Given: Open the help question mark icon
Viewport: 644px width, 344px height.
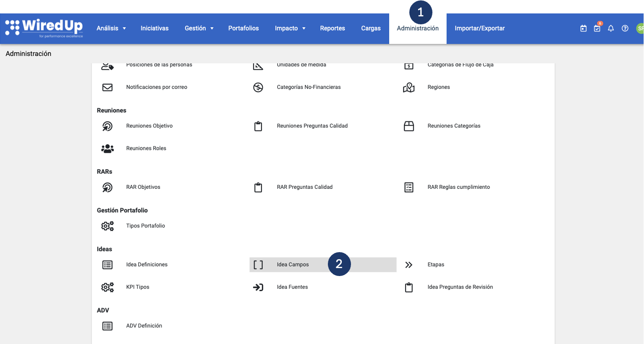Looking at the screenshot, I should tap(625, 29).
